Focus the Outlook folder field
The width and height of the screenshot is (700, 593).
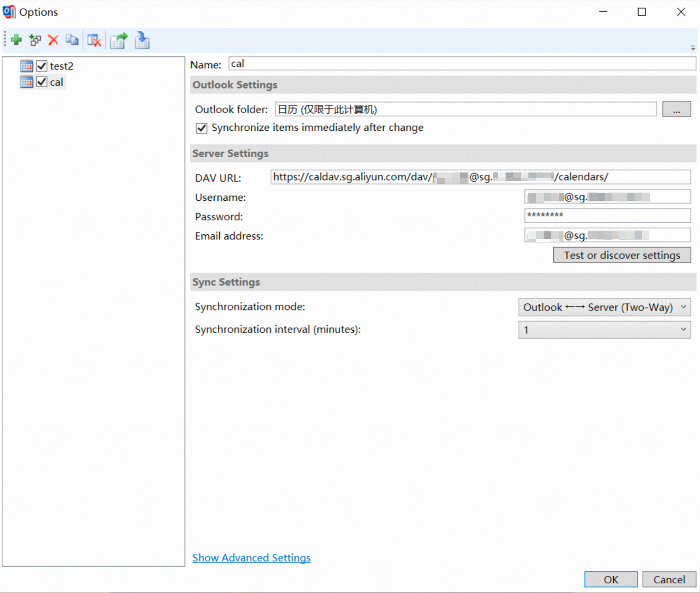coord(466,109)
